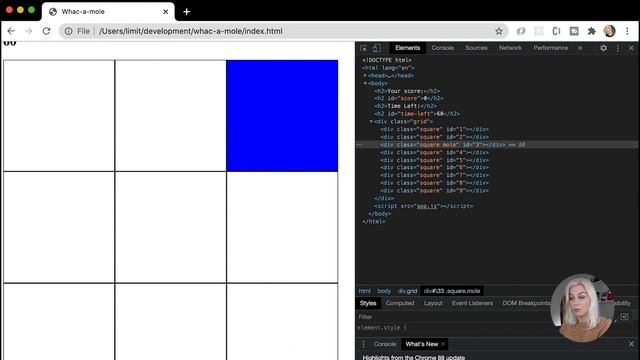
Task: Select the div square id 5 row
Action: (x=497, y=160)
